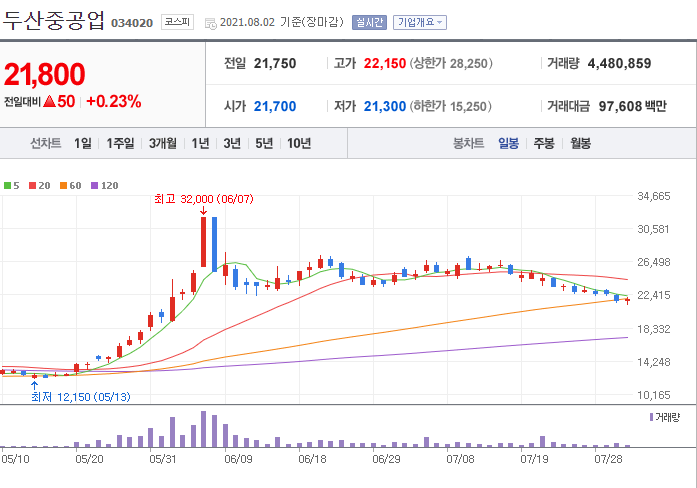Image resolution: width=697 pixels, height=488 pixels.
Task: Click the 10,165 price axis label
Action: click(653, 395)
